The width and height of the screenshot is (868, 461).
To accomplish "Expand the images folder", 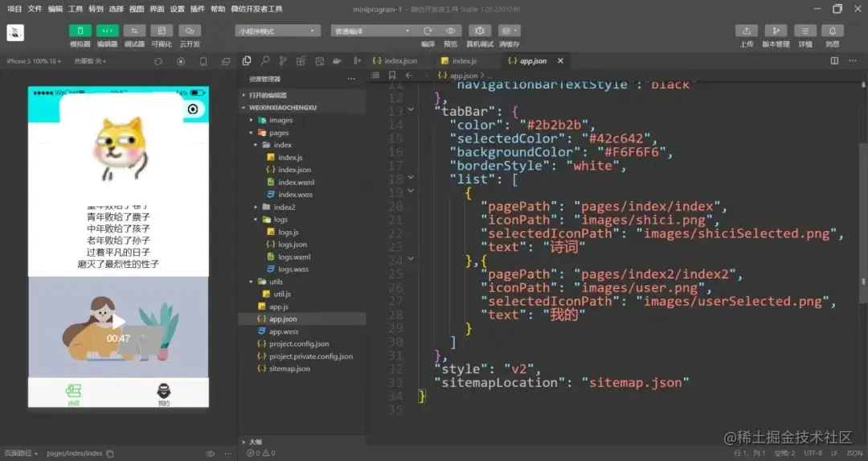I will coord(280,120).
